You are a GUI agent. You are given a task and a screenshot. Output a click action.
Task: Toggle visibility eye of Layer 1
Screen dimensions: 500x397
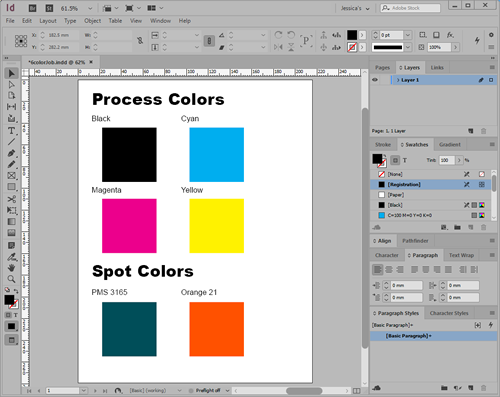pyautogui.click(x=375, y=80)
